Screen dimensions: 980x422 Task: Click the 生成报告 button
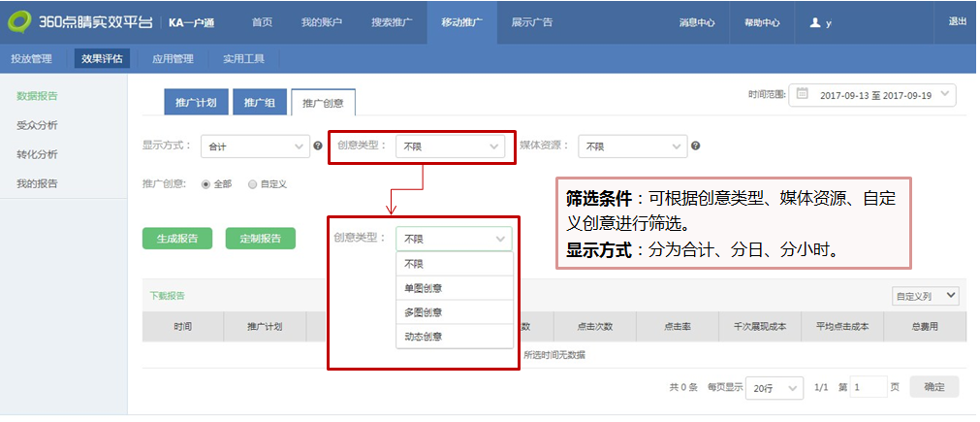(177, 239)
